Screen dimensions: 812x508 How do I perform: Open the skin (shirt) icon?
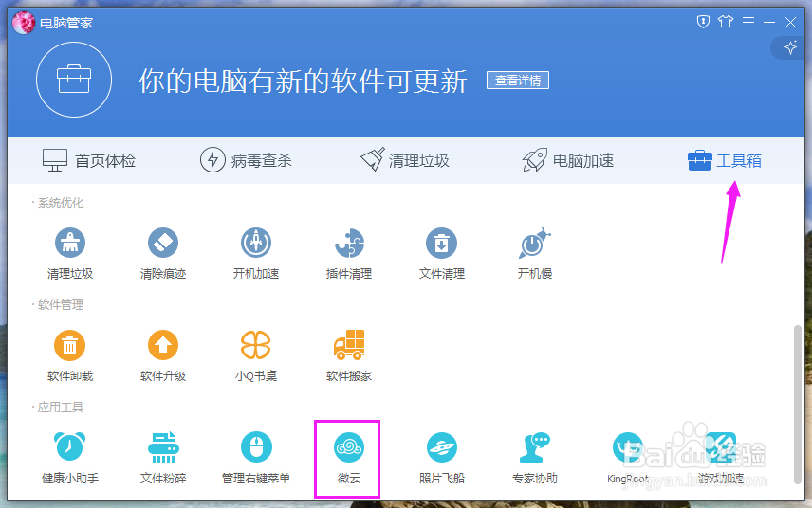point(726,22)
